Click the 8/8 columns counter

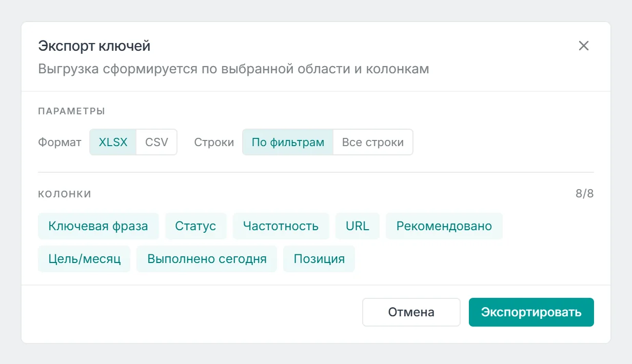point(584,194)
